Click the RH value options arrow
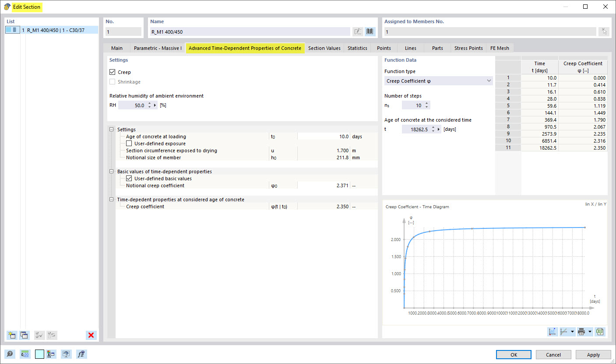This screenshot has width=616, height=364. click(x=155, y=105)
